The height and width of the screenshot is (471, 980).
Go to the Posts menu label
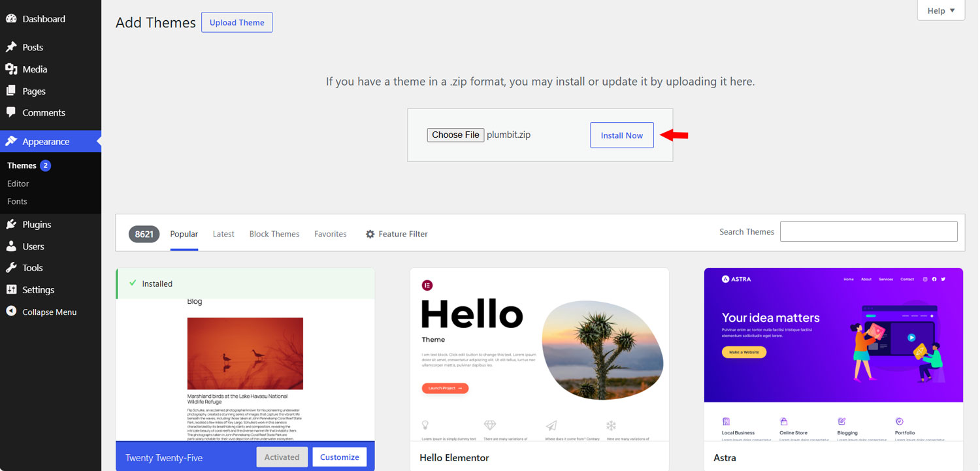coord(33,47)
